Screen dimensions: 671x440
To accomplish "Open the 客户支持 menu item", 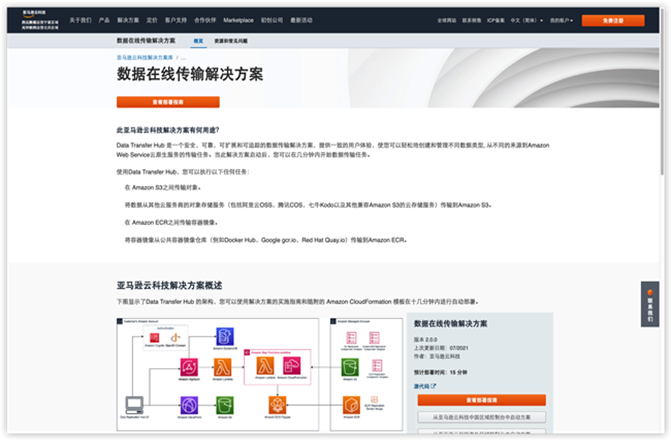I will [176, 20].
